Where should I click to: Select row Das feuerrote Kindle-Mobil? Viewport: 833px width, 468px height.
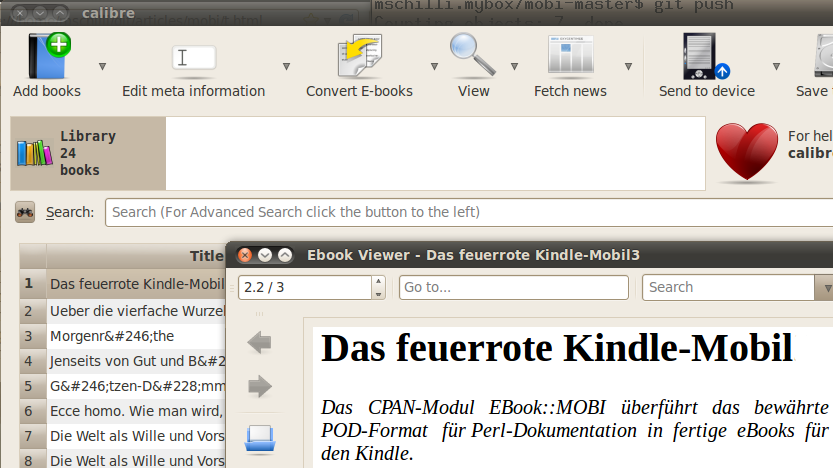[x=136, y=284]
